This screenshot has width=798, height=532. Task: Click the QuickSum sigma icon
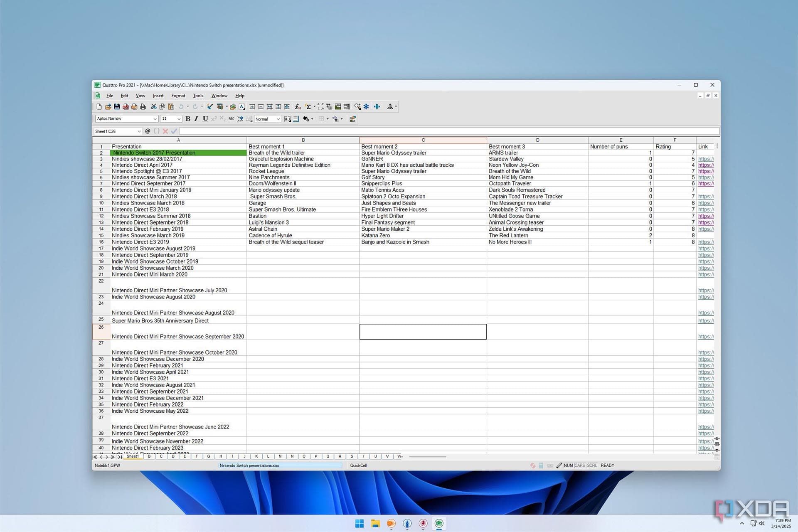tap(308, 107)
